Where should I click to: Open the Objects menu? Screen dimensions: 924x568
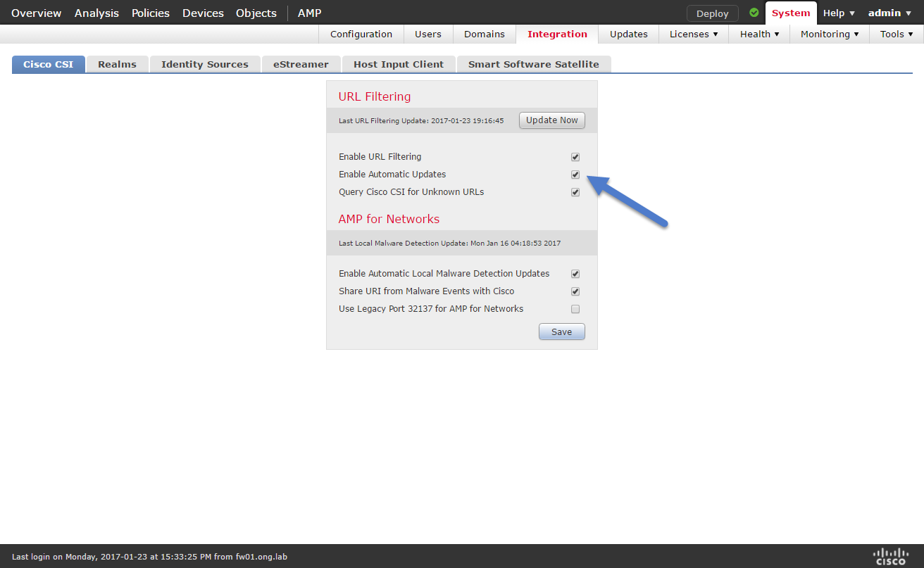pyautogui.click(x=256, y=13)
